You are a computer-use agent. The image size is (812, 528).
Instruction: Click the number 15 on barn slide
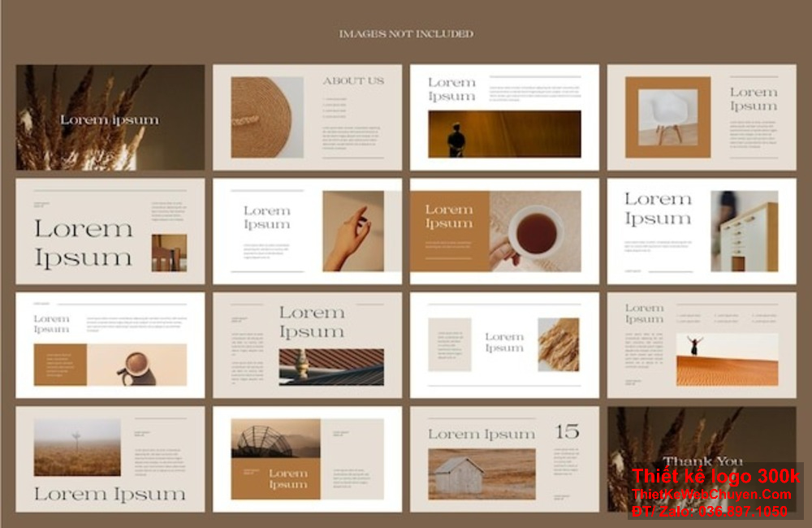click(567, 432)
